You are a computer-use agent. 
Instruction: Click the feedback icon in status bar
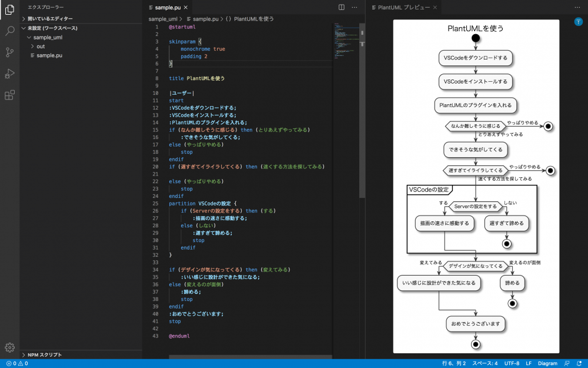[567, 363]
